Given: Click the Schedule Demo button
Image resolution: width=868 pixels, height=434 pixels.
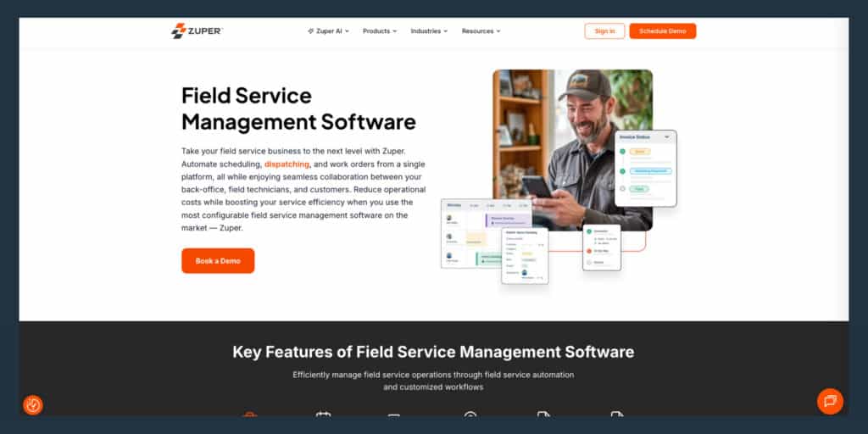Looking at the screenshot, I should pyautogui.click(x=663, y=31).
